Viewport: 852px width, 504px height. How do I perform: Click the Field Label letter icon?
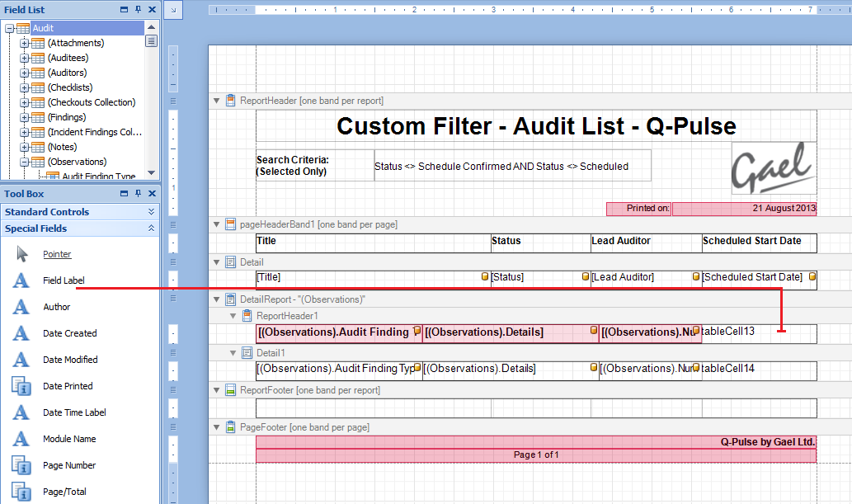click(21, 280)
